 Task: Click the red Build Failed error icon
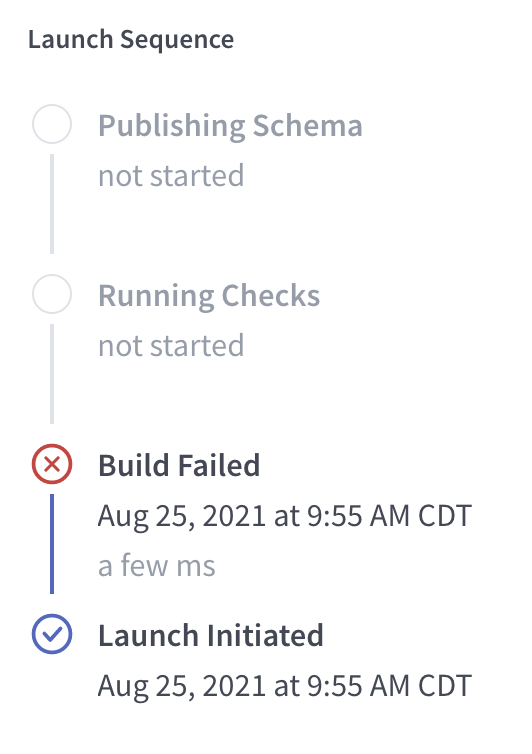point(52,464)
